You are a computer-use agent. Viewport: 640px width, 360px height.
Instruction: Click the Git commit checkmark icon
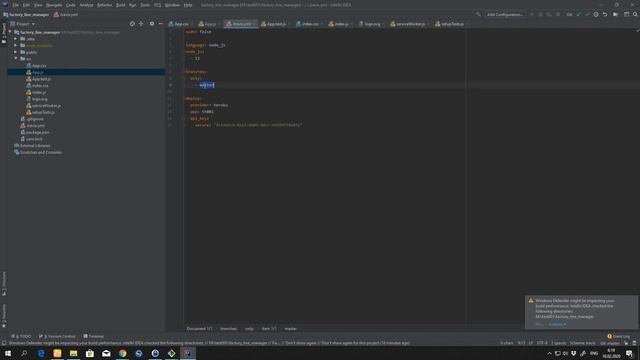(587, 15)
